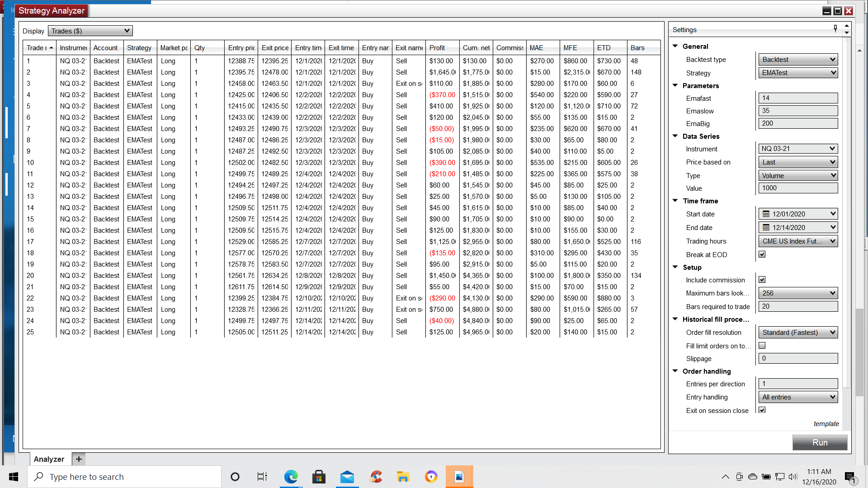
Task: Collapse the Historical fill processing section
Action: click(675, 319)
